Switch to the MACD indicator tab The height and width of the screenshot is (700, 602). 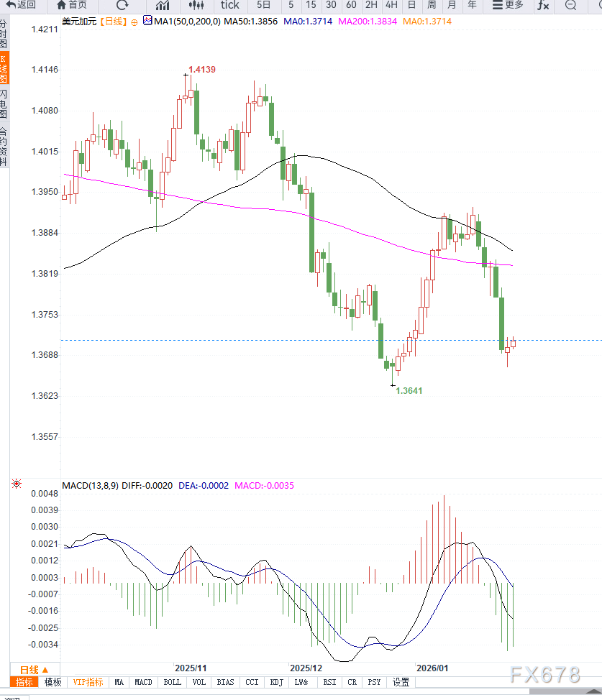[x=143, y=682]
